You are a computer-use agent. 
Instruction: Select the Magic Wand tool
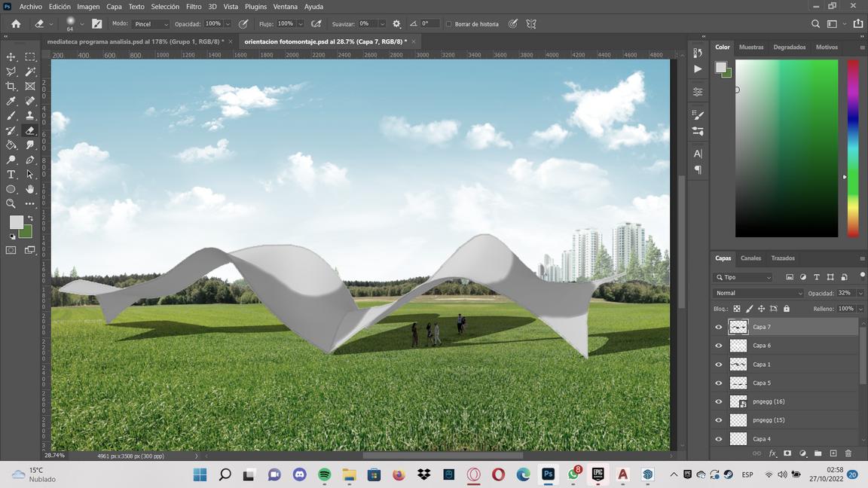30,72
